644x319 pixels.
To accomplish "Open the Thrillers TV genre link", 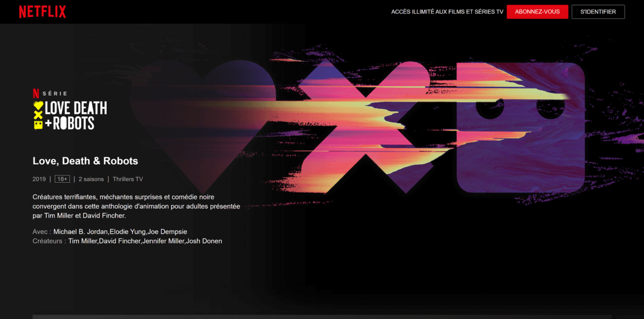I will (x=127, y=179).
